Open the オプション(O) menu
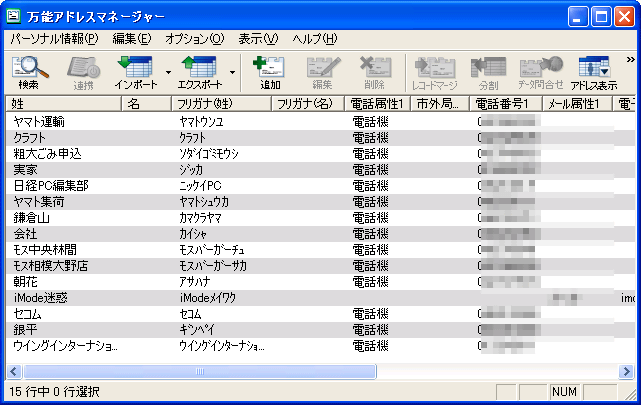 click(x=195, y=39)
